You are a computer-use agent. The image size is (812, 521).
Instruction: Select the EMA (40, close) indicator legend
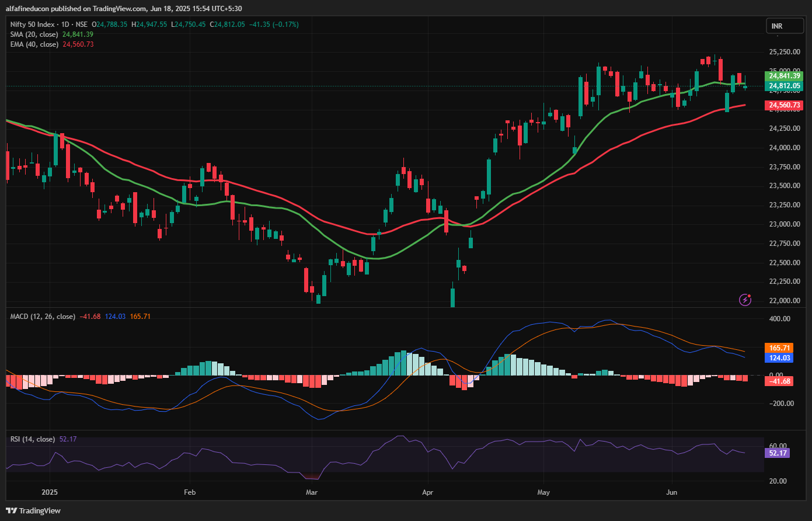(x=35, y=44)
